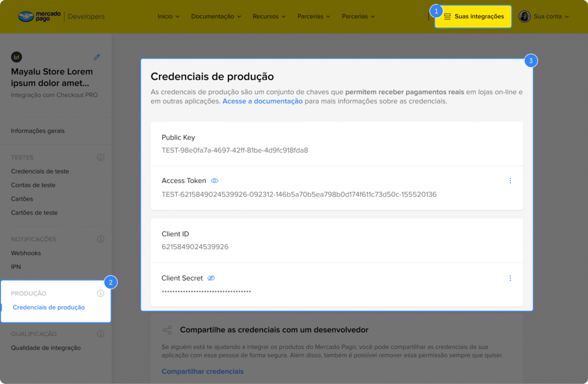The height and width of the screenshot is (384, 588).
Task: Click the pencil edit icon beside store name
Action: (x=97, y=57)
